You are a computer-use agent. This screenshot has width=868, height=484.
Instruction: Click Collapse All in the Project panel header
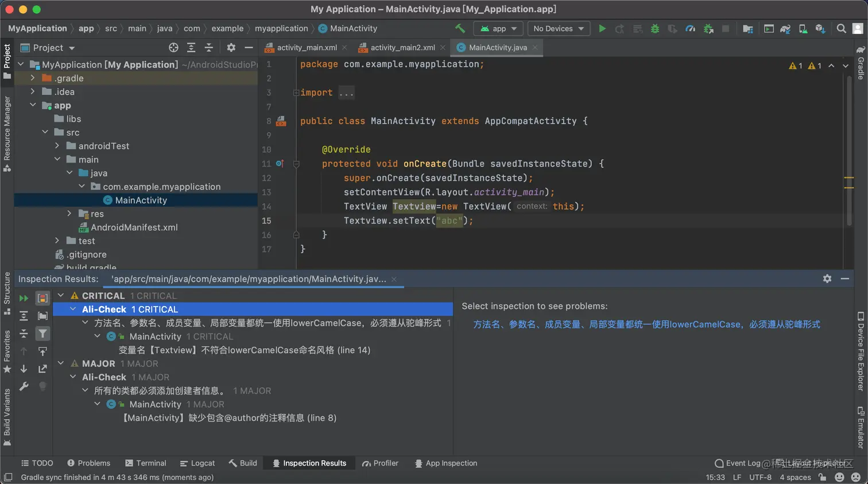point(209,48)
